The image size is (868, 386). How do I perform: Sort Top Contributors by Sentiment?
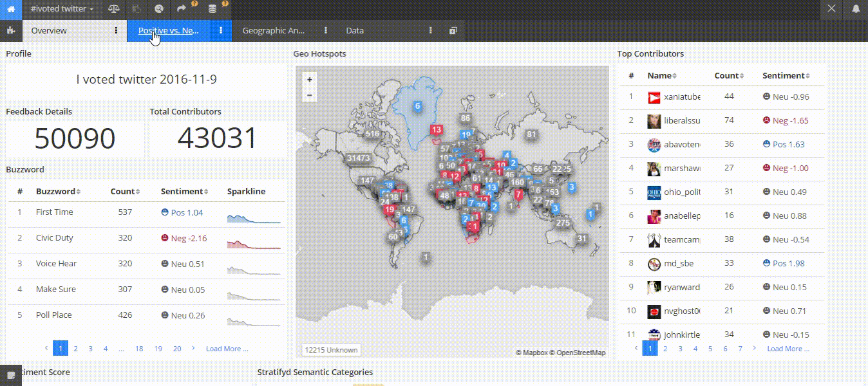pyautogui.click(x=786, y=75)
